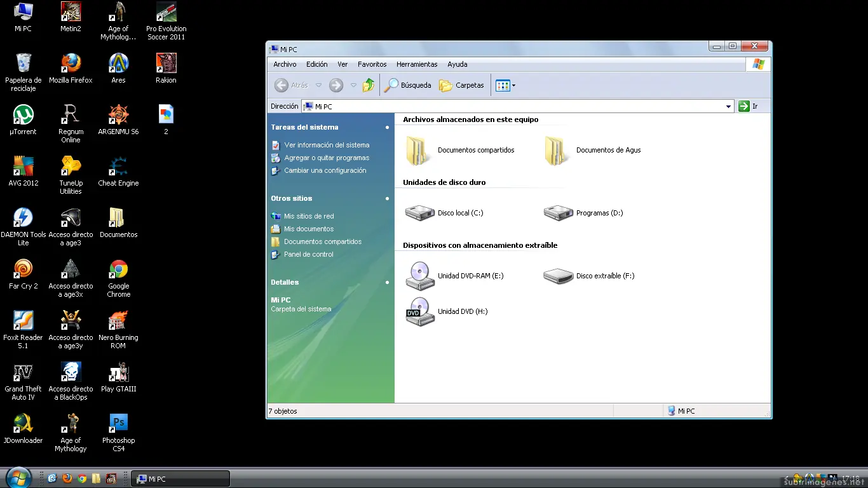Toggle the Carpetas folder pane button
868x488 pixels.
coord(462,85)
